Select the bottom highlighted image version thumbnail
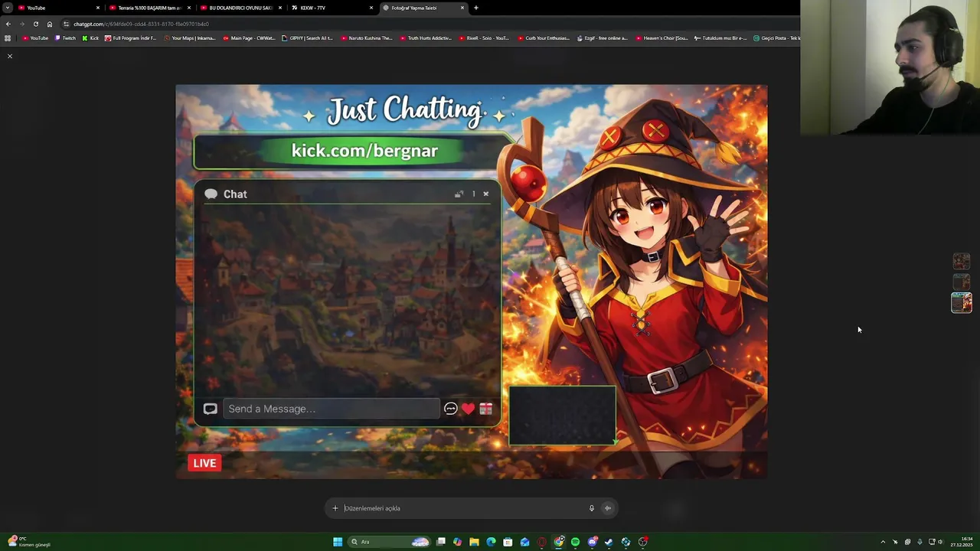The width and height of the screenshot is (980, 551). (962, 303)
